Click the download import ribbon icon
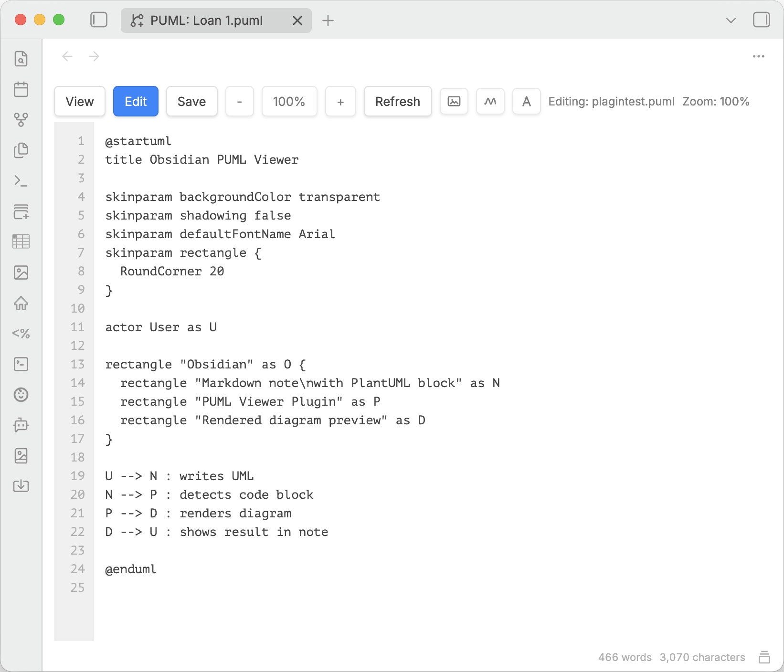This screenshot has width=784, height=672. coord(21,486)
